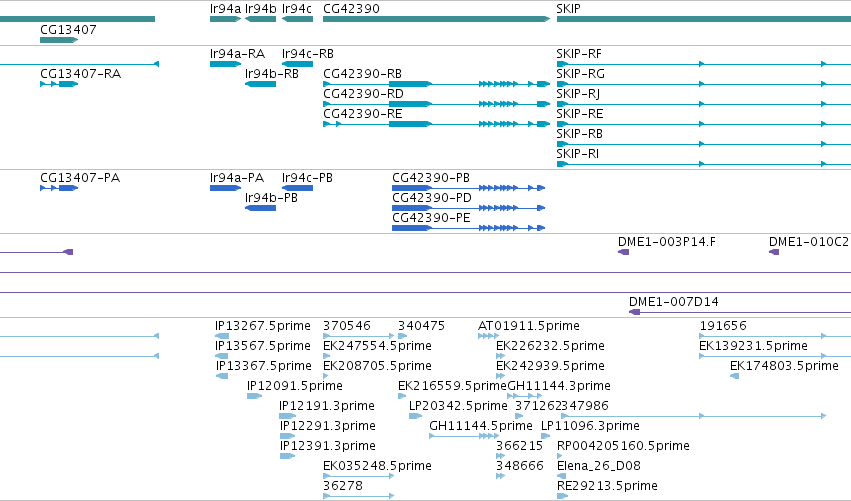Image resolution: width=851 pixels, height=501 pixels.
Task: Select the SKIP-RJ transcript
Action: pyautogui.click(x=578, y=94)
